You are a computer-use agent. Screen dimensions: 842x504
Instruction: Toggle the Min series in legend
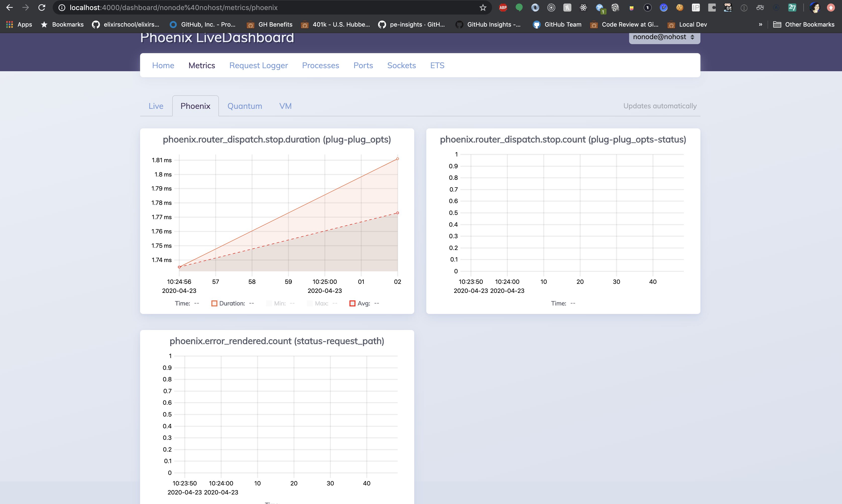(x=269, y=303)
